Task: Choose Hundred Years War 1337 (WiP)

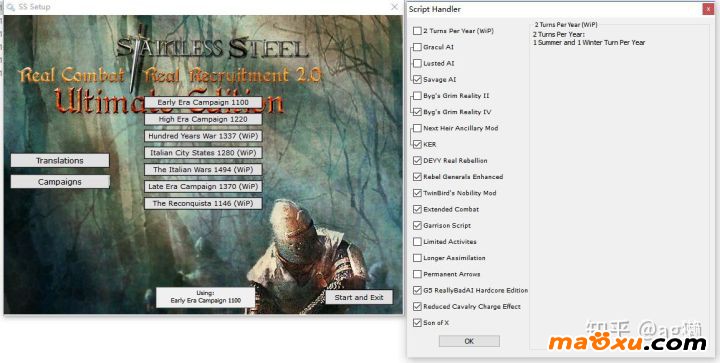Action: point(203,136)
